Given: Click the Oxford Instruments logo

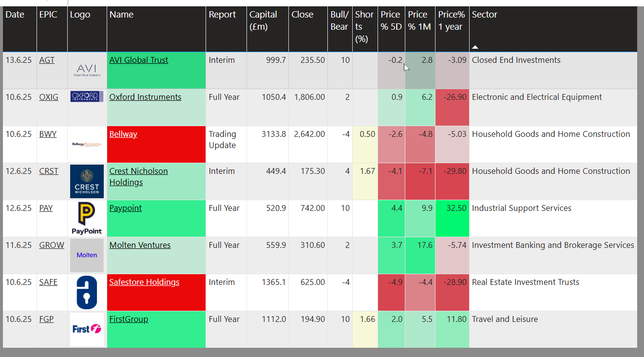Looking at the screenshot, I should 87,96.
